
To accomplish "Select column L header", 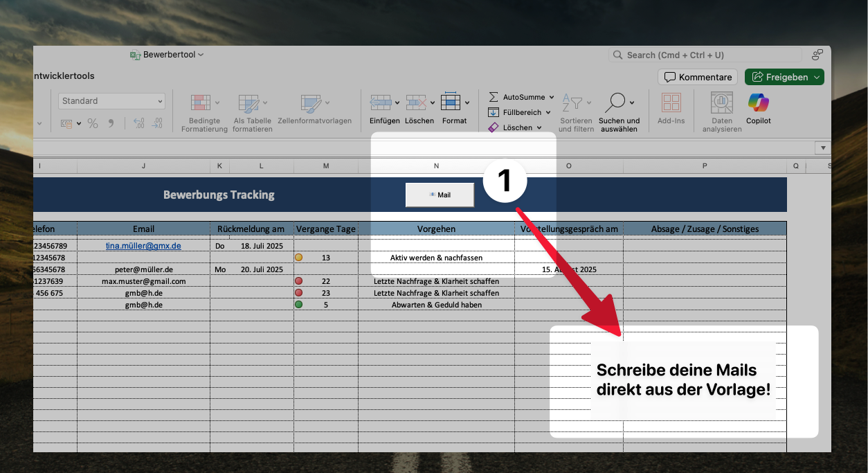I will [x=262, y=166].
